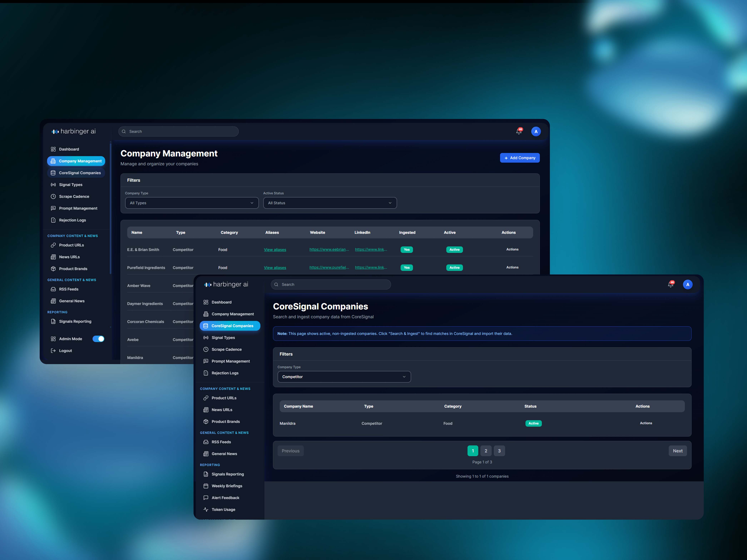
Task: Open Company Type All Types dropdown
Action: (192, 203)
